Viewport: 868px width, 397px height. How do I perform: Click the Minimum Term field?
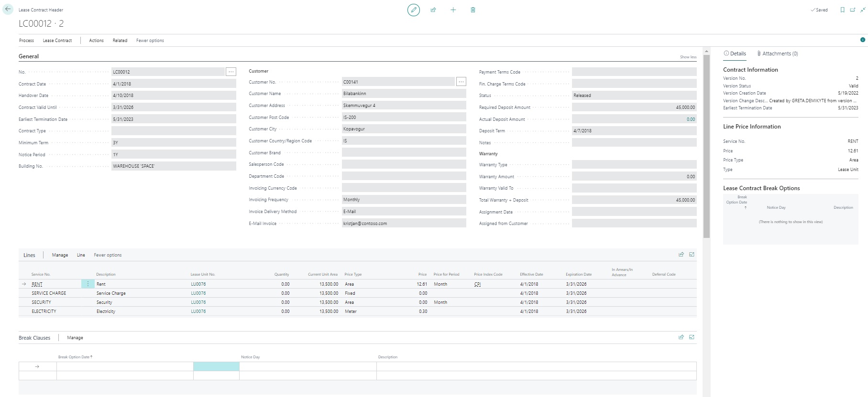pyautogui.click(x=174, y=142)
